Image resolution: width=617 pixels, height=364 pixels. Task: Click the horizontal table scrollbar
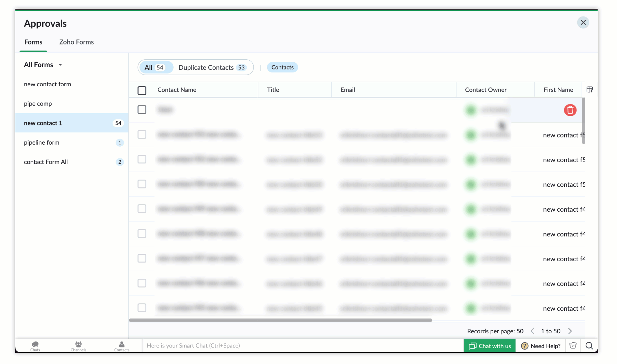(280, 320)
